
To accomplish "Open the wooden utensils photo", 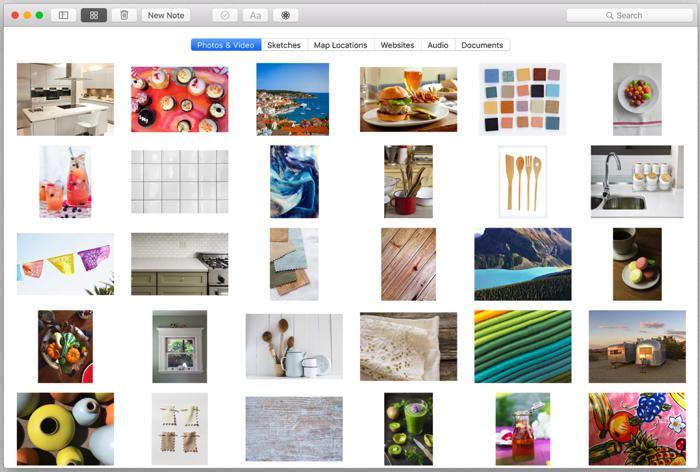I will (523, 181).
